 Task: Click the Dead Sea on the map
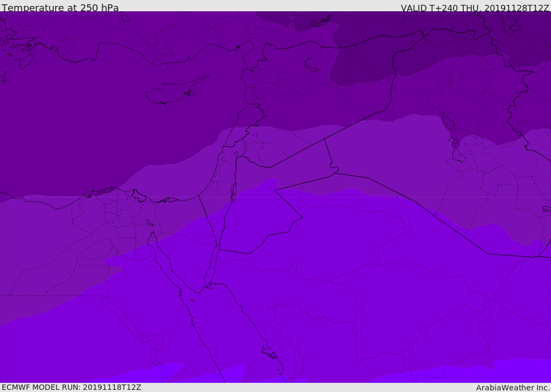pyautogui.click(x=234, y=190)
